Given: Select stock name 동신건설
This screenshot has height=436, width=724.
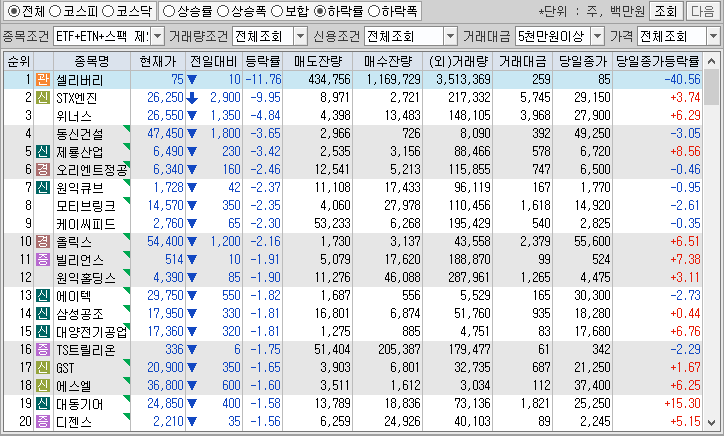Looking at the screenshot, I should click(x=79, y=134).
